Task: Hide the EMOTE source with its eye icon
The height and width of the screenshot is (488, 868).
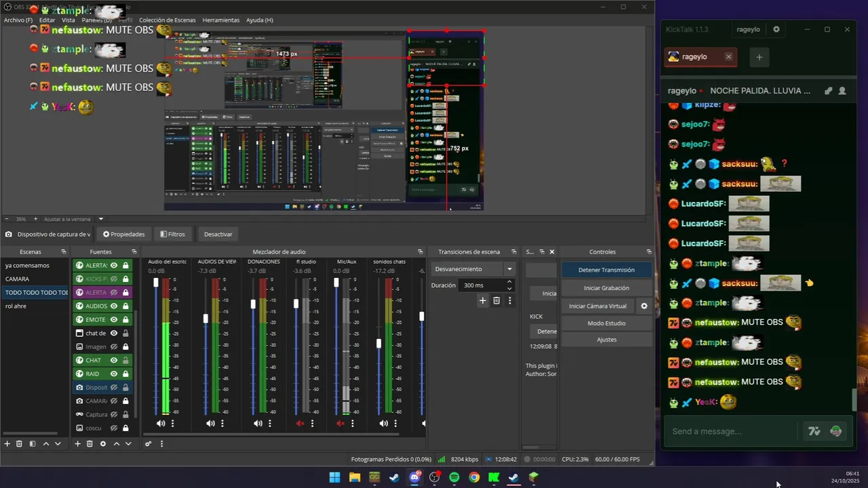Action: pyautogui.click(x=114, y=320)
